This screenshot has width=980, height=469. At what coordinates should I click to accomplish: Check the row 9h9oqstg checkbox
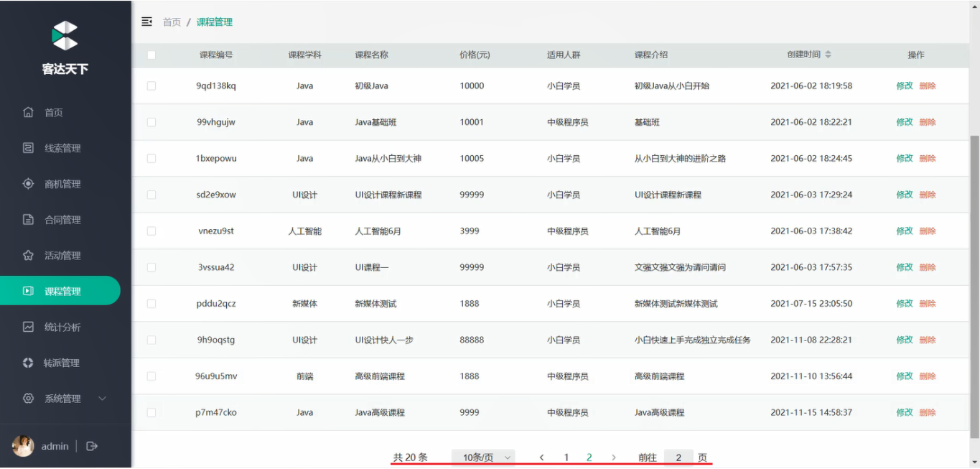coord(151,340)
